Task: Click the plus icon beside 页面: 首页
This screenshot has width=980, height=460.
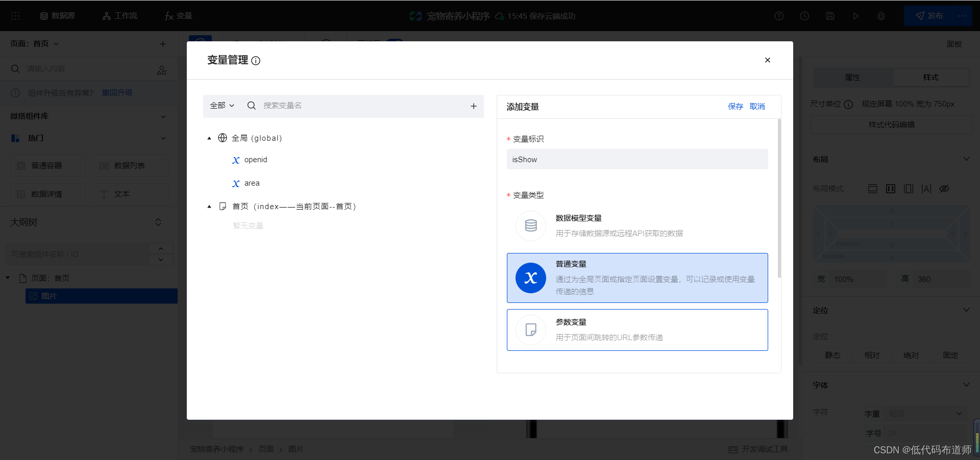Action: [163, 44]
